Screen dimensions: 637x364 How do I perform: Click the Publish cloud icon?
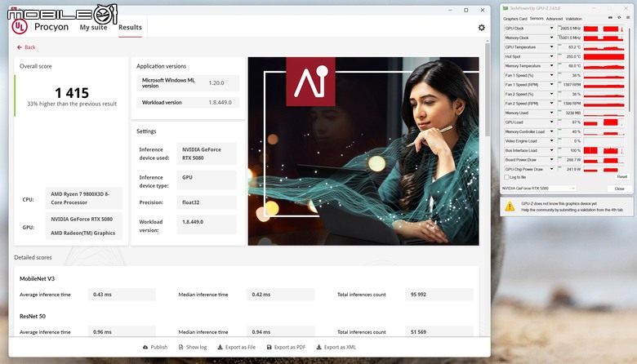click(145, 348)
